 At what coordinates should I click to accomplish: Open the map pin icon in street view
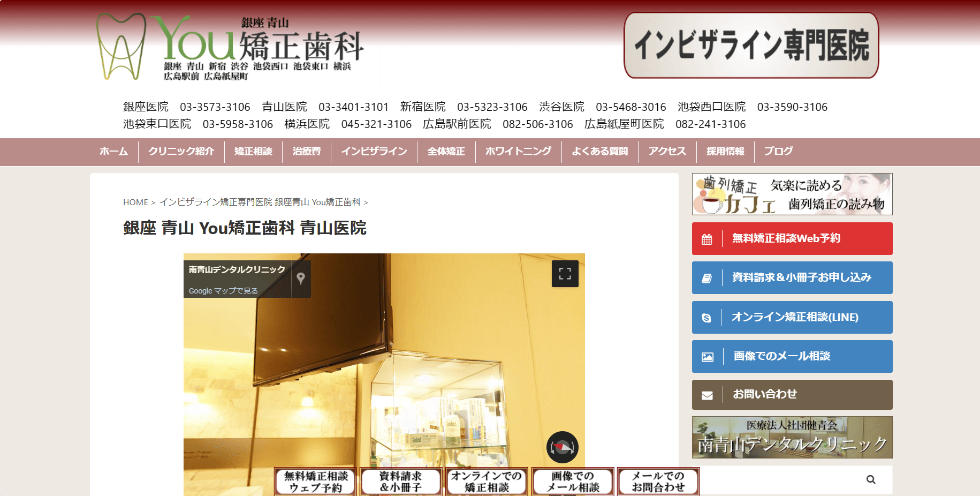coord(301,278)
